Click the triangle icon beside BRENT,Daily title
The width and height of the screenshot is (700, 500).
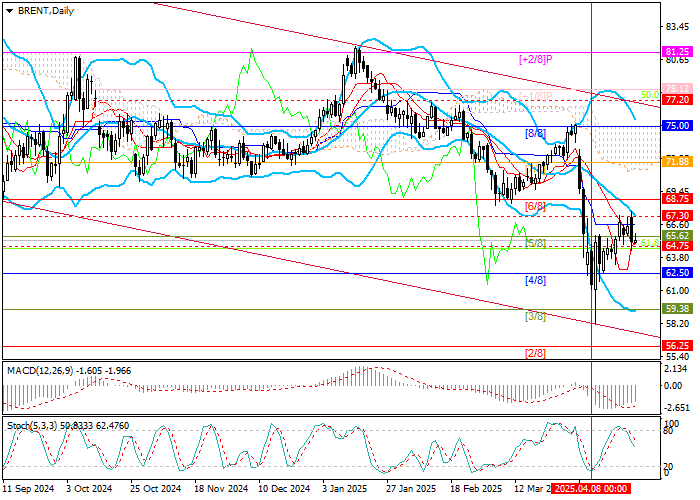pos(6,9)
